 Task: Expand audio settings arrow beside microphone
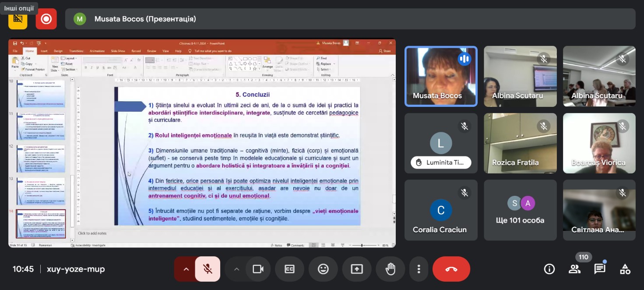pos(186,269)
